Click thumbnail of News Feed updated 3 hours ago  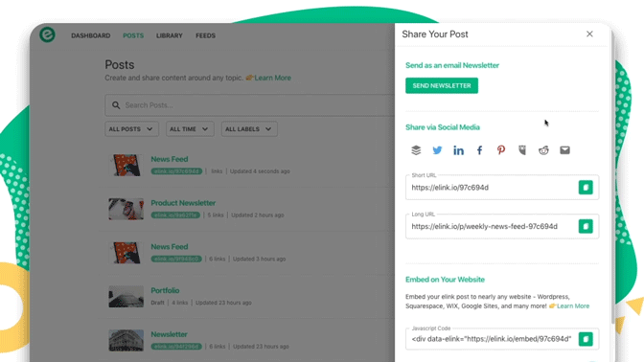point(126,253)
